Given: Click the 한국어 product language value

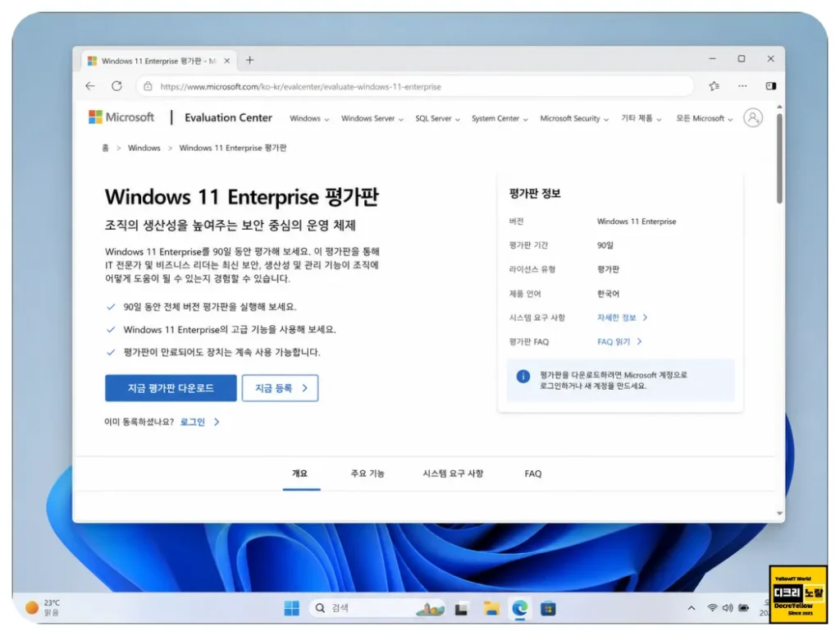Looking at the screenshot, I should 608,294.
